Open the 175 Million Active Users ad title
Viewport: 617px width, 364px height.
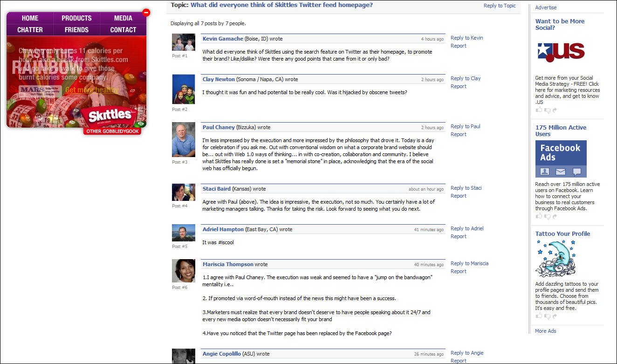(x=561, y=130)
